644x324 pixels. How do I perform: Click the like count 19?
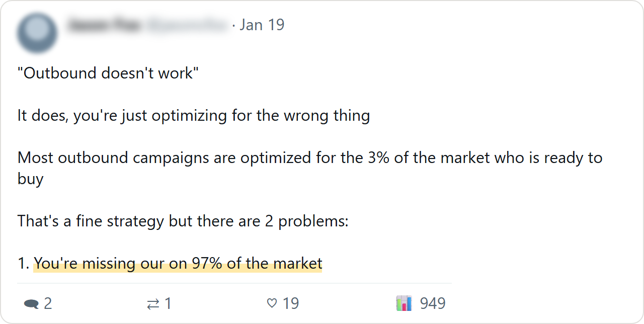[x=291, y=303]
